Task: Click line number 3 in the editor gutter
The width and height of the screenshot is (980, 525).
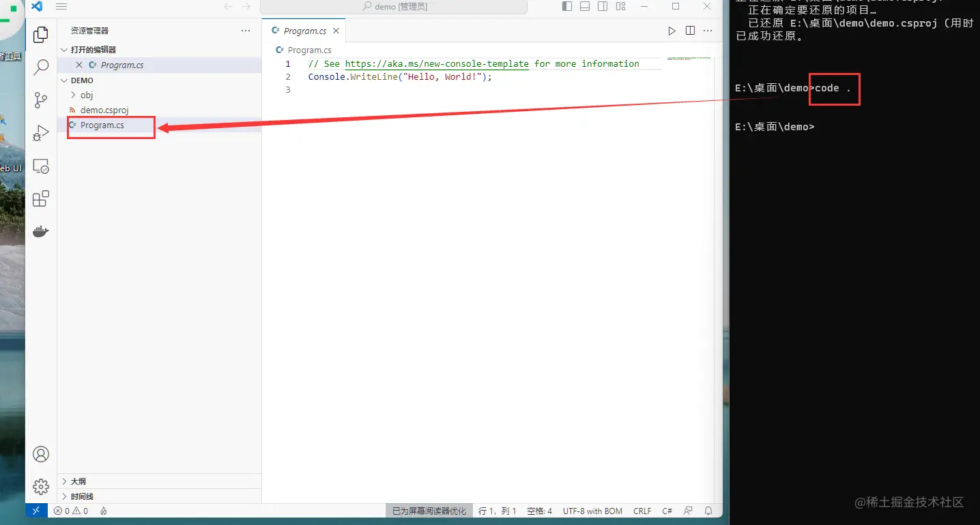Action: point(288,90)
